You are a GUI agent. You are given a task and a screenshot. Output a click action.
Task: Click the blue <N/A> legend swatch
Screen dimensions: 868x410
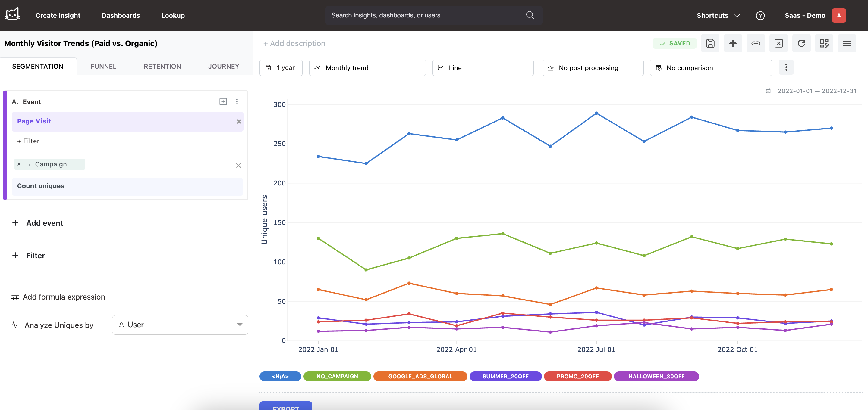(x=280, y=376)
